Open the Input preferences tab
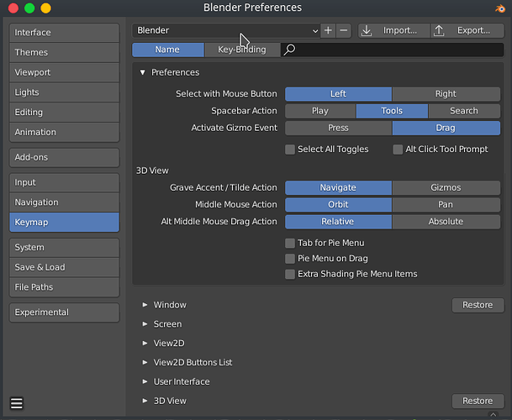Viewport: 512px width, 420px height. pyautogui.click(x=65, y=182)
